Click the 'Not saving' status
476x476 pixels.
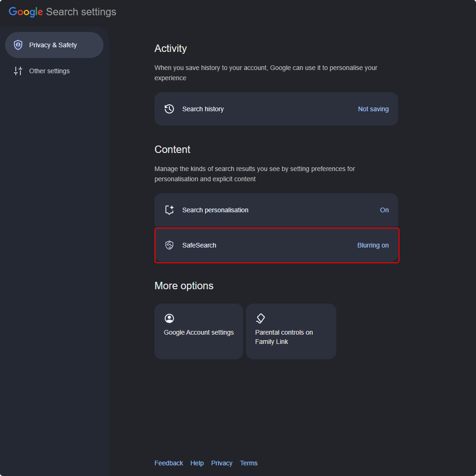373,109
